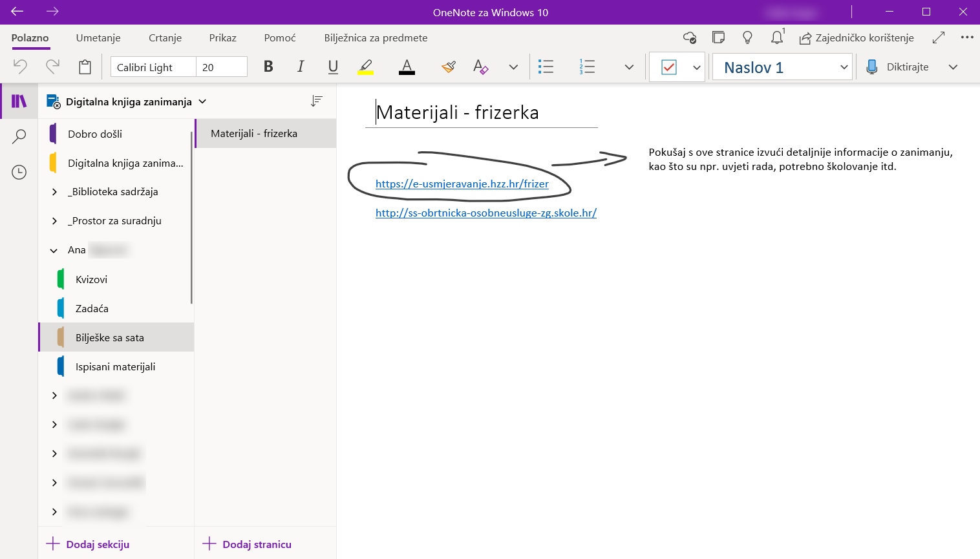Screen dimensions: 980x559
Task: Check the sync status cloud icon
Action: (x=690, y=37)
